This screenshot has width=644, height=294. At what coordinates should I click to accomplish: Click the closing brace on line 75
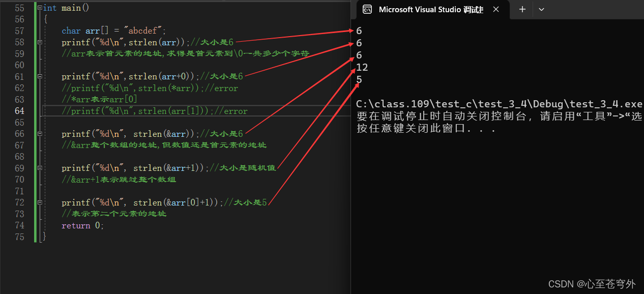point(44,237)
